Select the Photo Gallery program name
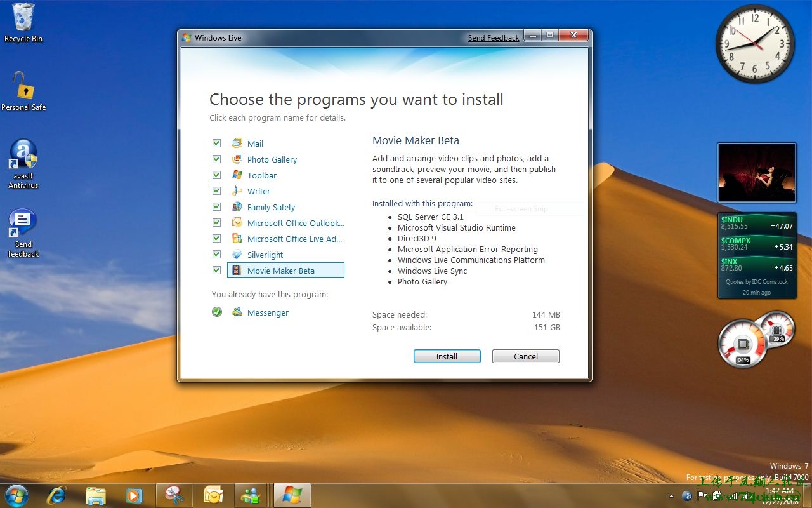Viewport: 812px width, 508px height. (272, 159)
